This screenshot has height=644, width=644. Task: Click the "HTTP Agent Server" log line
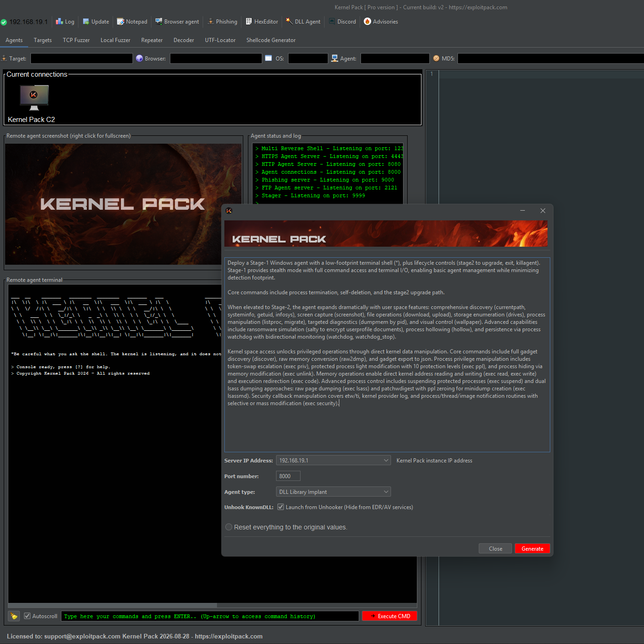pyautogui.click(x=328, y=164)
